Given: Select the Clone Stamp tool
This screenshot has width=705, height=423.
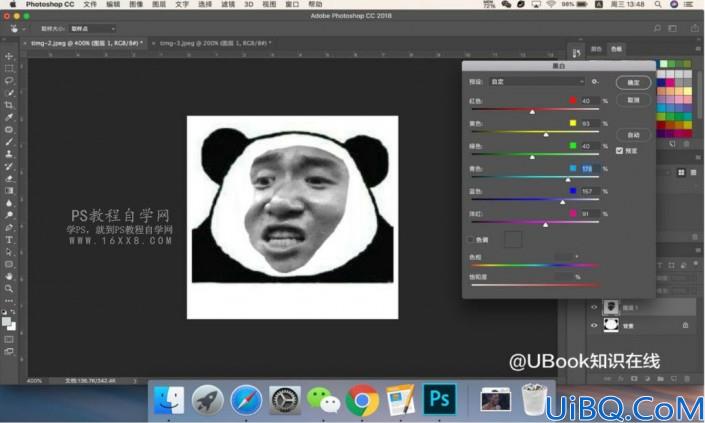Looking at the screenshot, I should point(9,154).
